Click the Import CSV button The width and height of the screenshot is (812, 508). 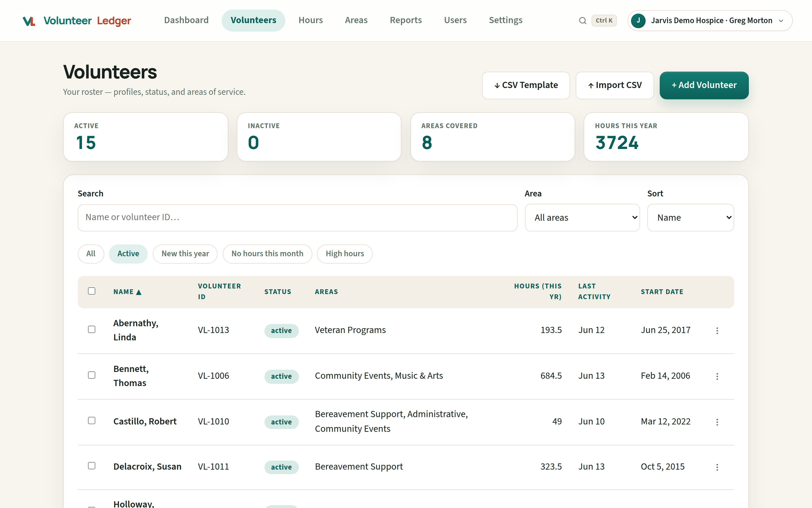[615, 85]
